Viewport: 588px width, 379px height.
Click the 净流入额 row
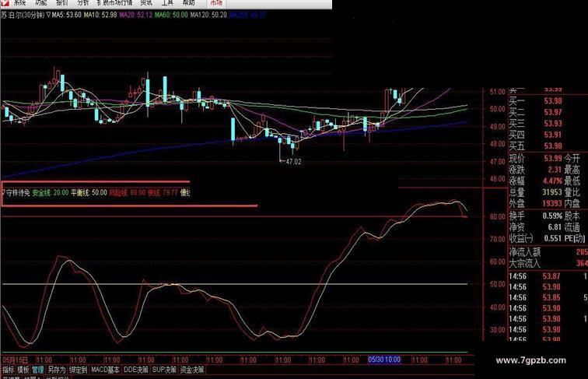point(548,252)
